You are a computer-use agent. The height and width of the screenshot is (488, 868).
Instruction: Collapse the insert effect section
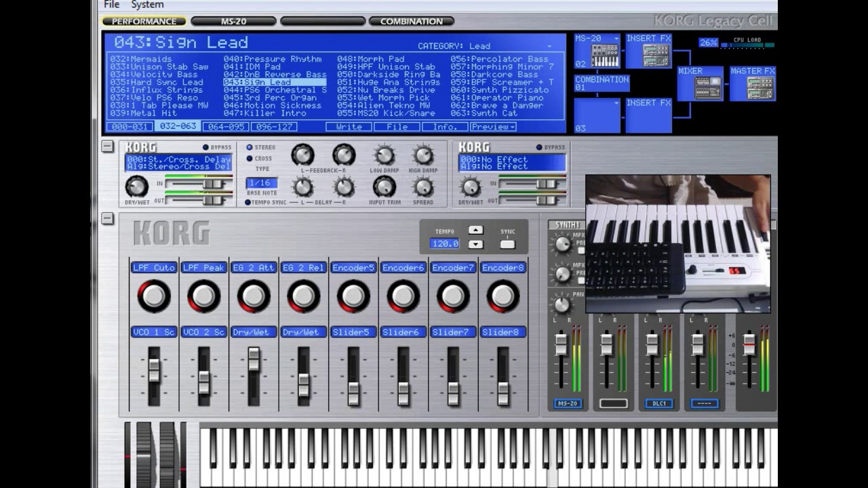coord(107,146)
